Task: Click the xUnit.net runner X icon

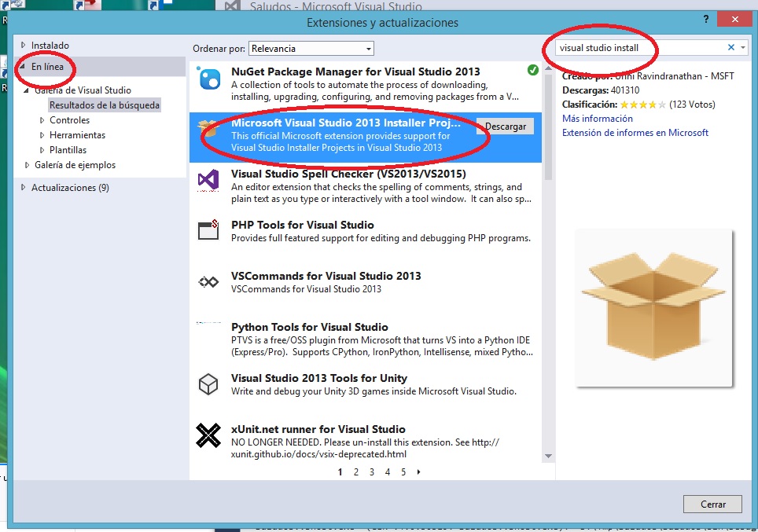Action: [x=208, y=435]
